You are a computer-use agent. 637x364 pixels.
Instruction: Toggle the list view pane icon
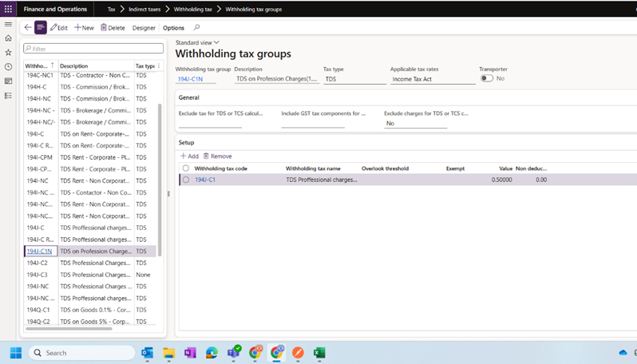coord(41,27)
